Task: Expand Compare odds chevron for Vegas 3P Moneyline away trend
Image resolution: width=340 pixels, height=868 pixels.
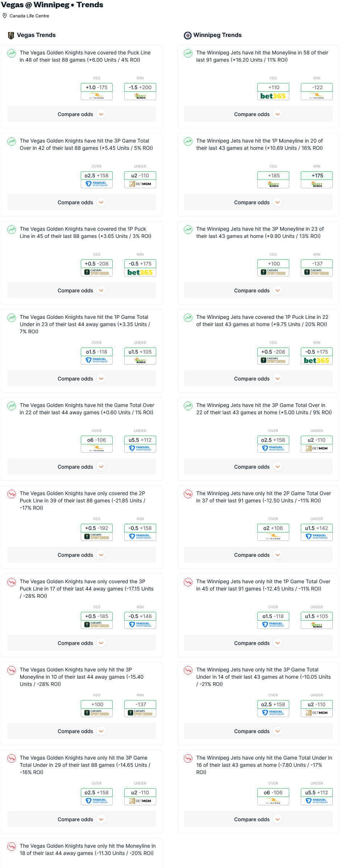Action: [101, 731]
